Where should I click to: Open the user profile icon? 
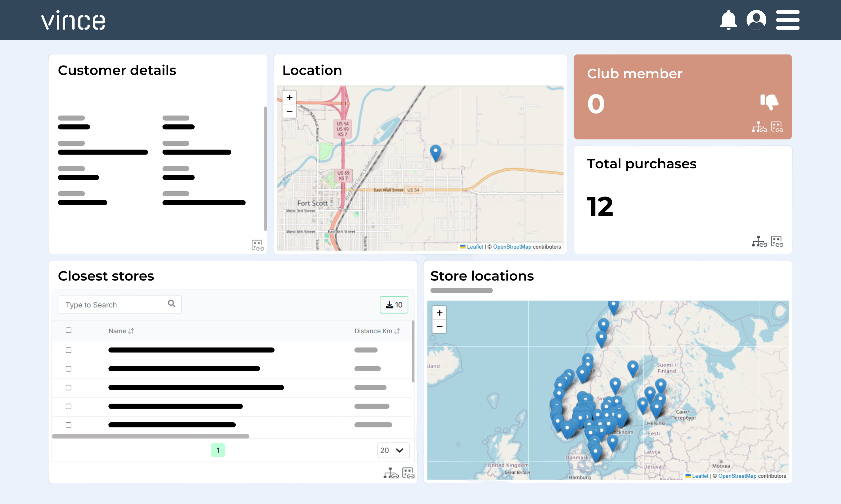[756, 20]
